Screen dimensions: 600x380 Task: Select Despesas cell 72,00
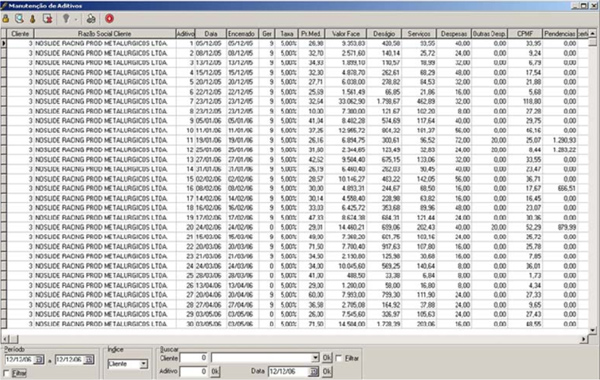[x=454, y=140]
